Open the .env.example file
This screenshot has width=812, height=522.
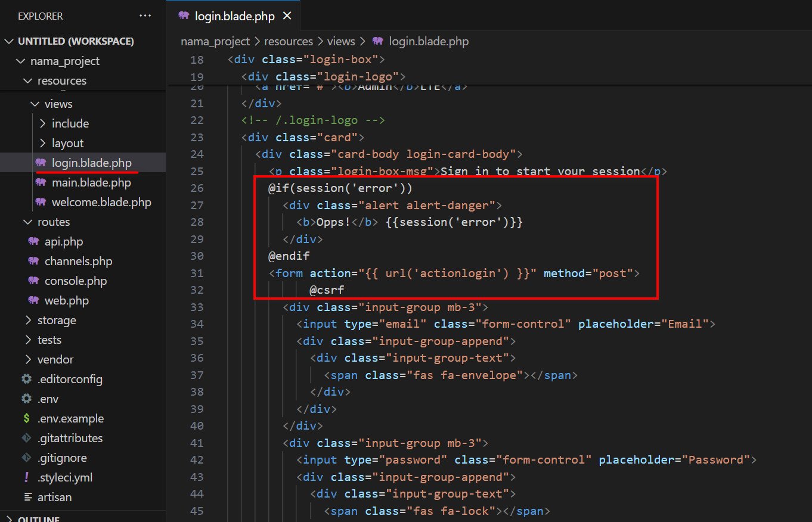pyautogui.click(x=83, y=418)
